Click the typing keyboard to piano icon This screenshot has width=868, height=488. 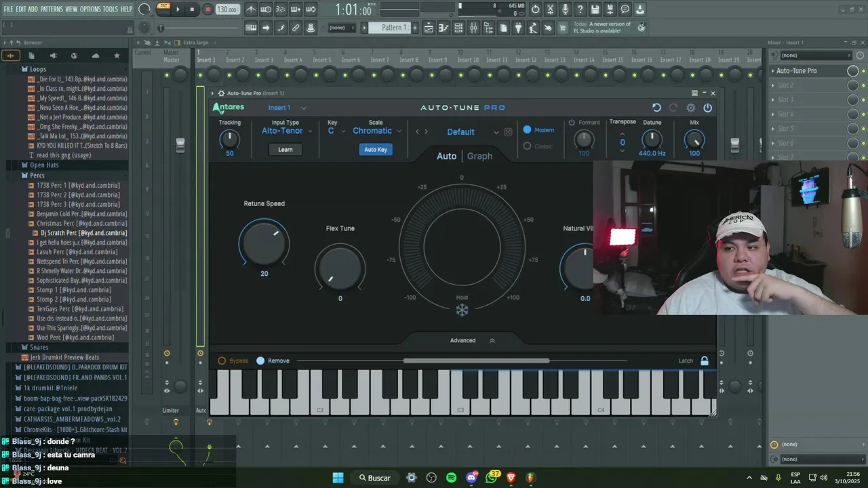[252, 28]
